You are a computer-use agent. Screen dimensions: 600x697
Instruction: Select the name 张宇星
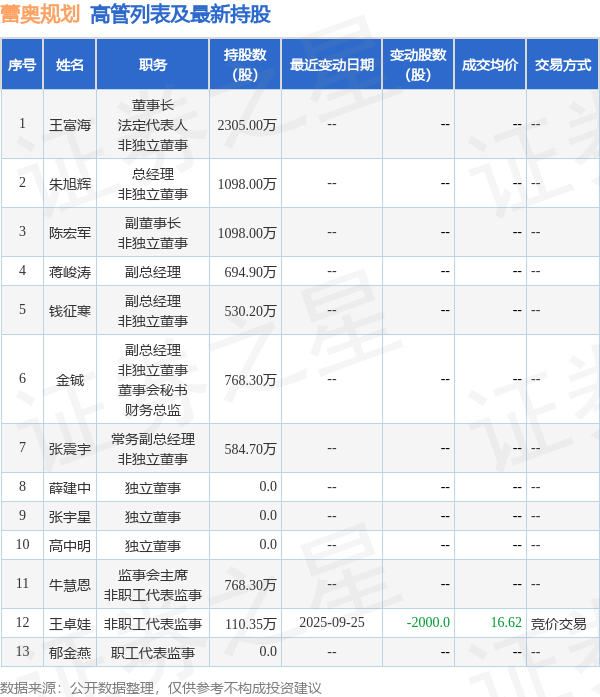point(70,517)
